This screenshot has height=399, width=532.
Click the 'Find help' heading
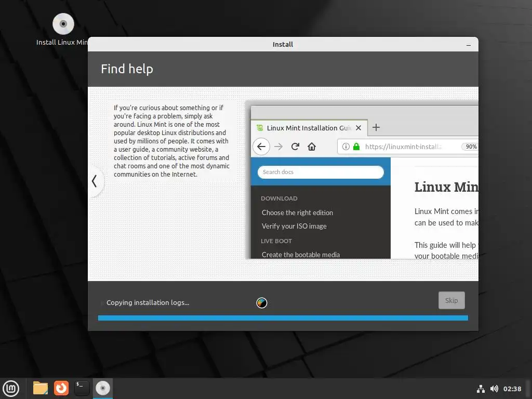point(127,69)
